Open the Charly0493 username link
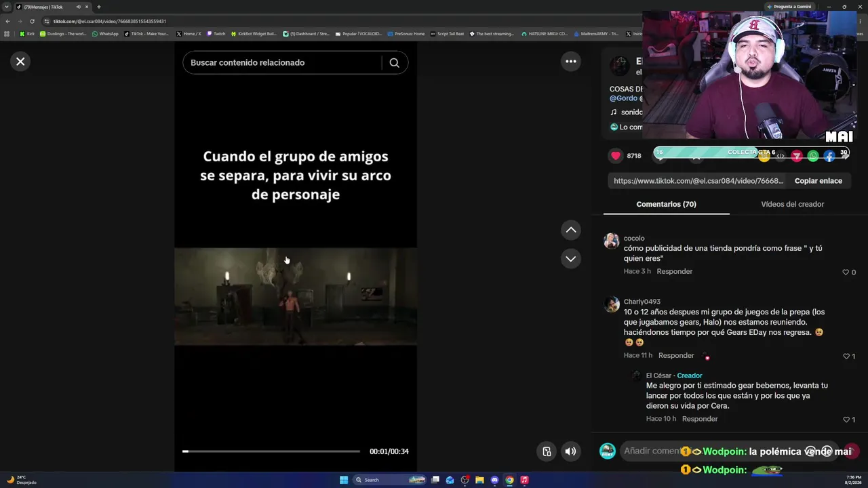868x488 pixels. click(x=642, y=302)
